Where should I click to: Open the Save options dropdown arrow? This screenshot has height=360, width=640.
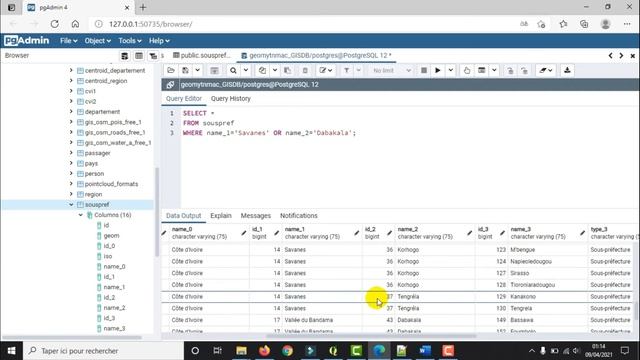(x=198, y=71)
